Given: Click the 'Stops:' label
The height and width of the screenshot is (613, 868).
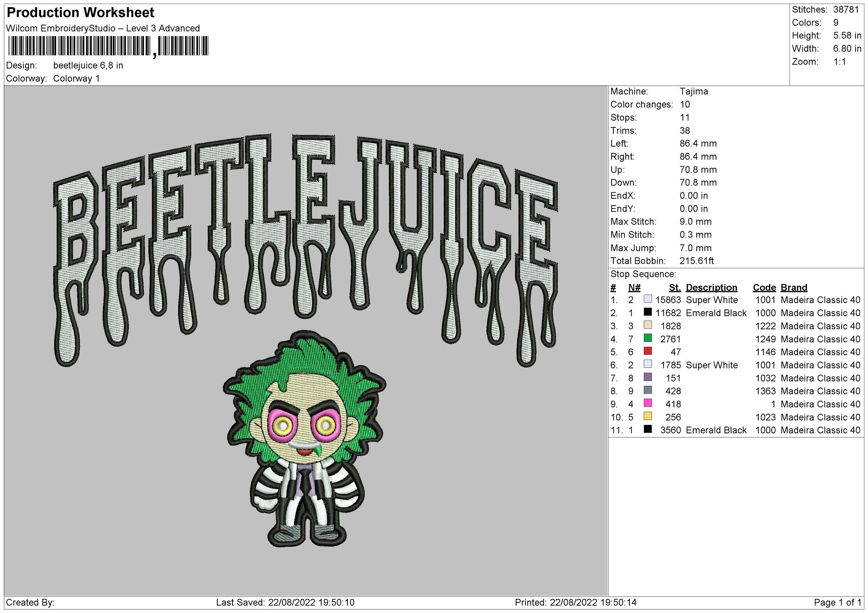Looking at the screenshot, I should (x=624, y=118).
